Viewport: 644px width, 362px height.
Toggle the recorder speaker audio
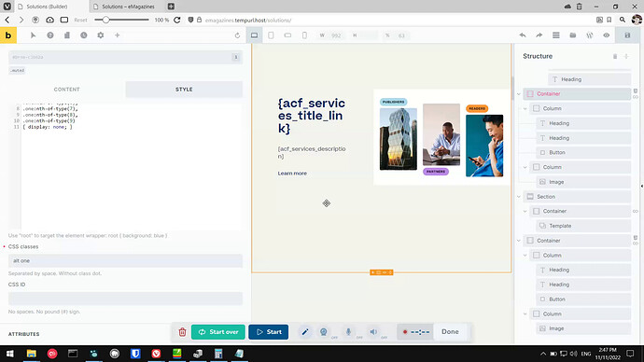point(373,331)
